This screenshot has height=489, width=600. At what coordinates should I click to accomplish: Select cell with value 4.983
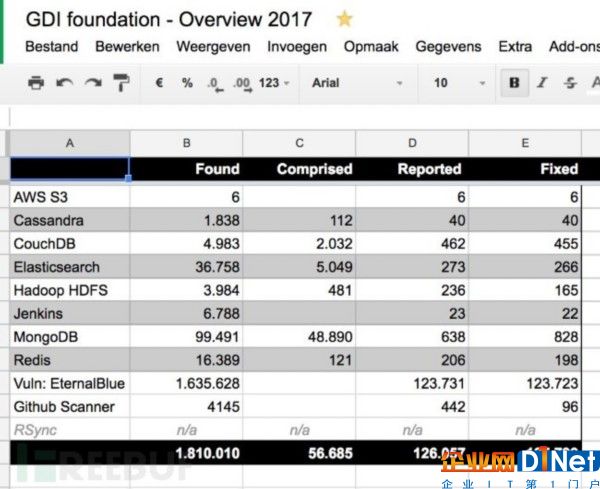click(x=186, y=244)
